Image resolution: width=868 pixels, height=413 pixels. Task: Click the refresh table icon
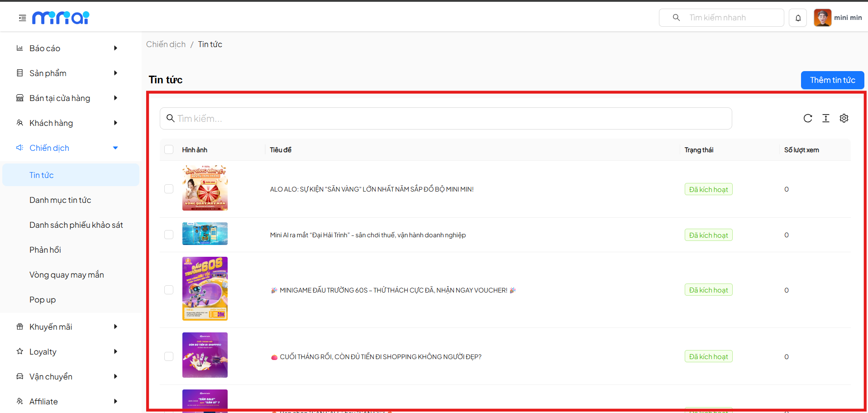[x=807, y=118]
